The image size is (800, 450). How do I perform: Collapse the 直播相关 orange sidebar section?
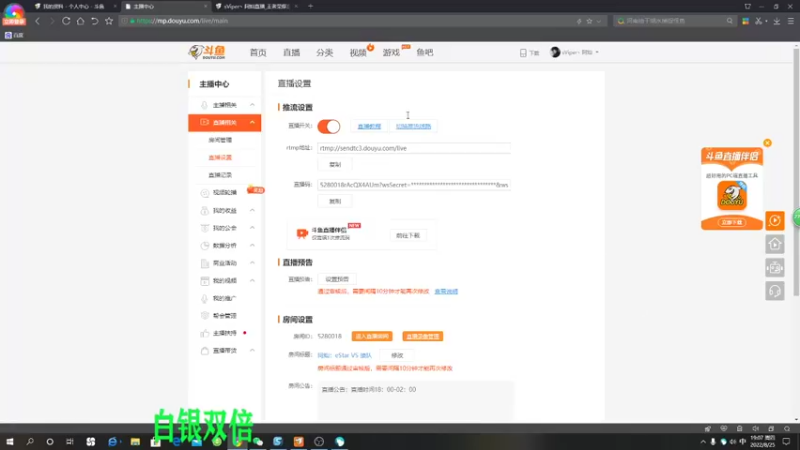click(252, 122)
